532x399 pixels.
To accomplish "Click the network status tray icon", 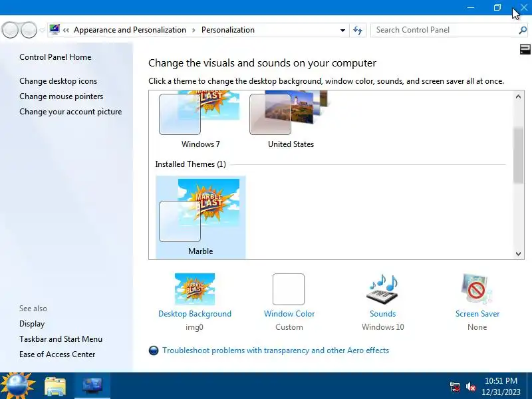I will [455, 386].
